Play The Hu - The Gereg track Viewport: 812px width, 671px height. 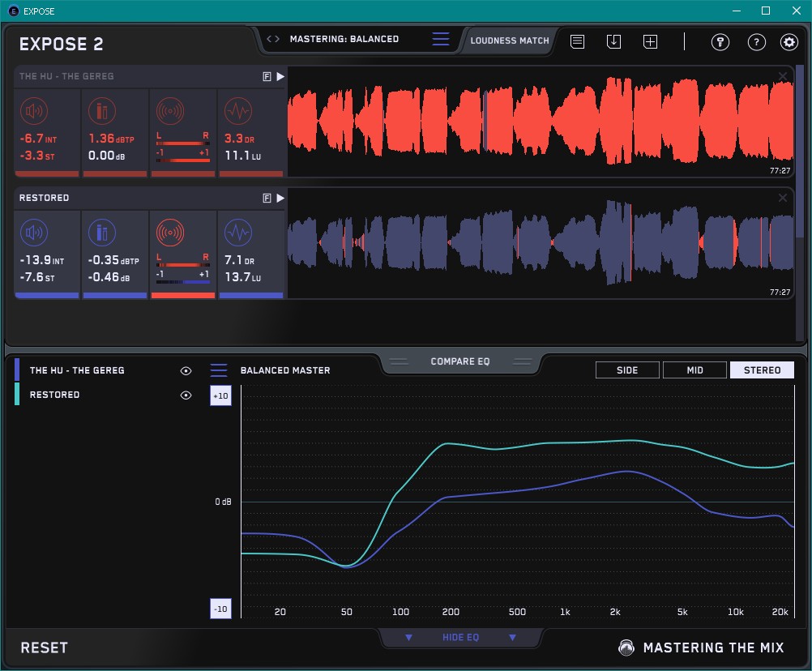pos(280,76)
